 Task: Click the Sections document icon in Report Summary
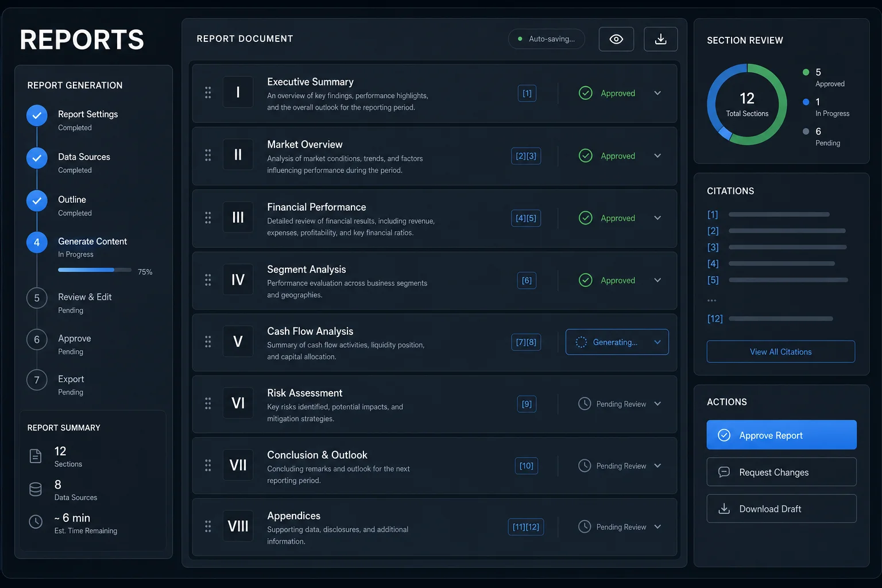(36, 456)
